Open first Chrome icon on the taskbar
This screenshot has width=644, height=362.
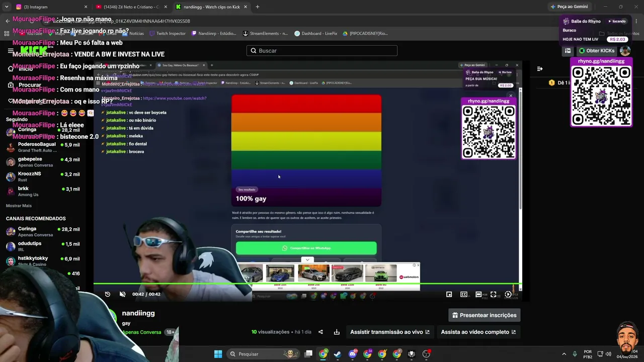click(x=323, y=354)
